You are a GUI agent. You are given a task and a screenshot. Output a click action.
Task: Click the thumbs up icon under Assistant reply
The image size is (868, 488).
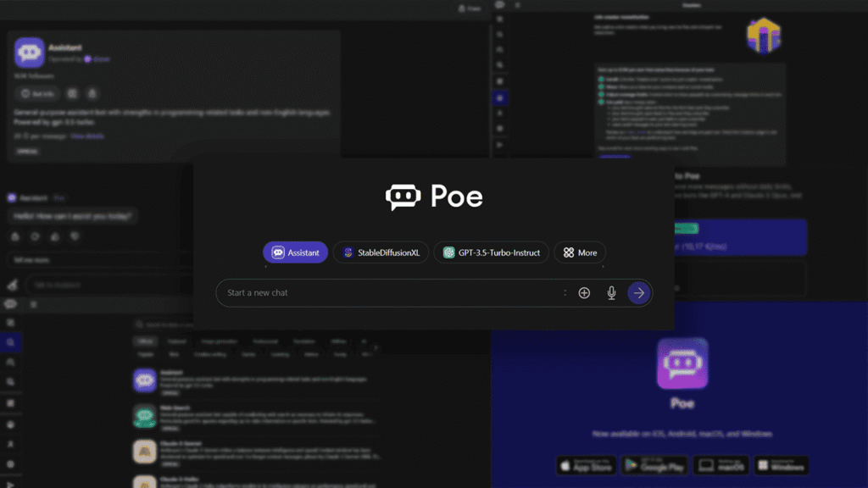tap(55, 237)
